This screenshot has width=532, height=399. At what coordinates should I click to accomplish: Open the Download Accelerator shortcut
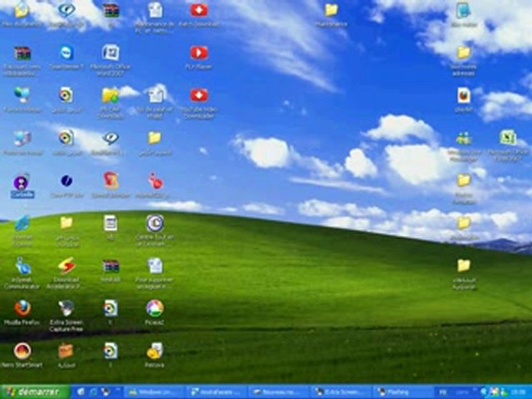(x=66, y=273)
